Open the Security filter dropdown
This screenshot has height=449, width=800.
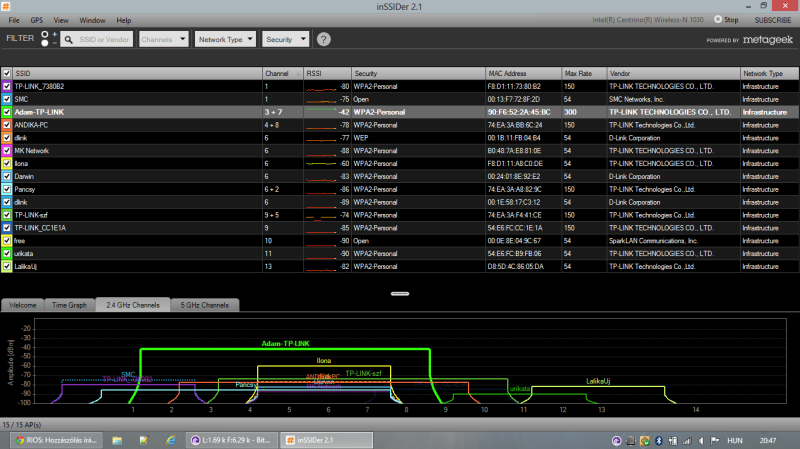click(x=286, y=39)
